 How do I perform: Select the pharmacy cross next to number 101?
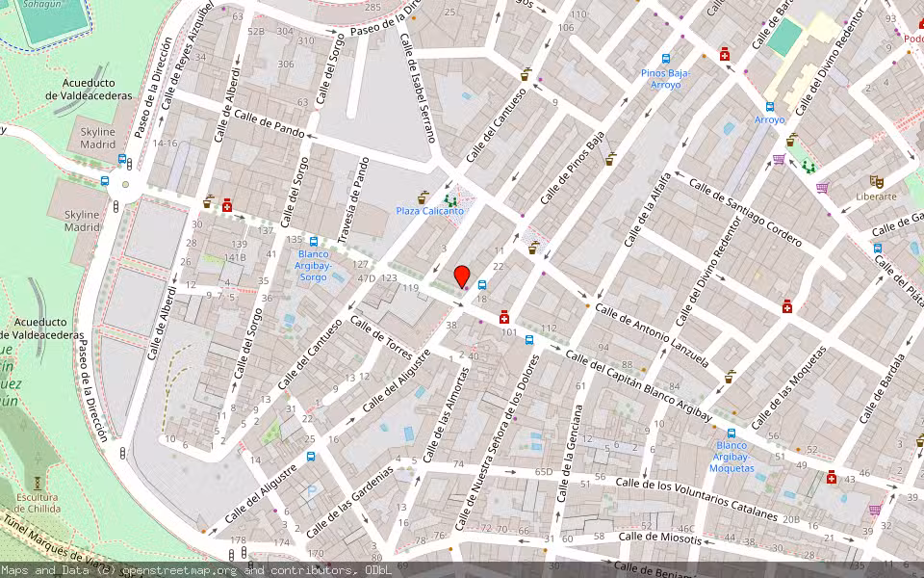(503, 318)
